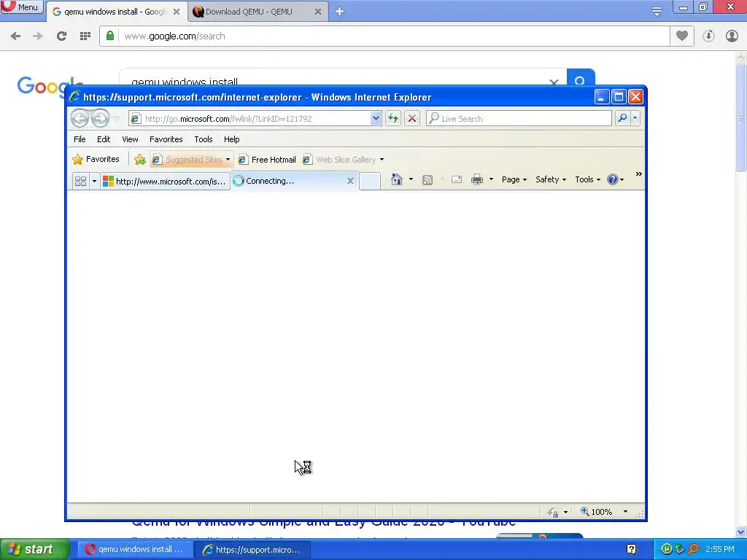747x560 pixels.
Task: Open the File menu in IE
Action: click(x=80, y=139)
